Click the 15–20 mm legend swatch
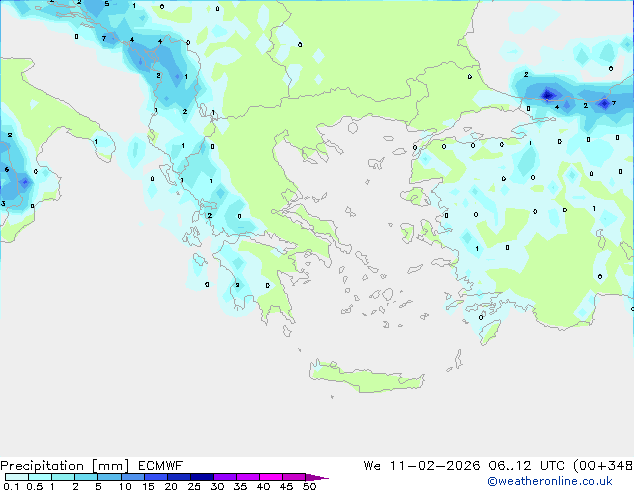The image size is (634, 490). pyautogui.click(x=156, y=477)
